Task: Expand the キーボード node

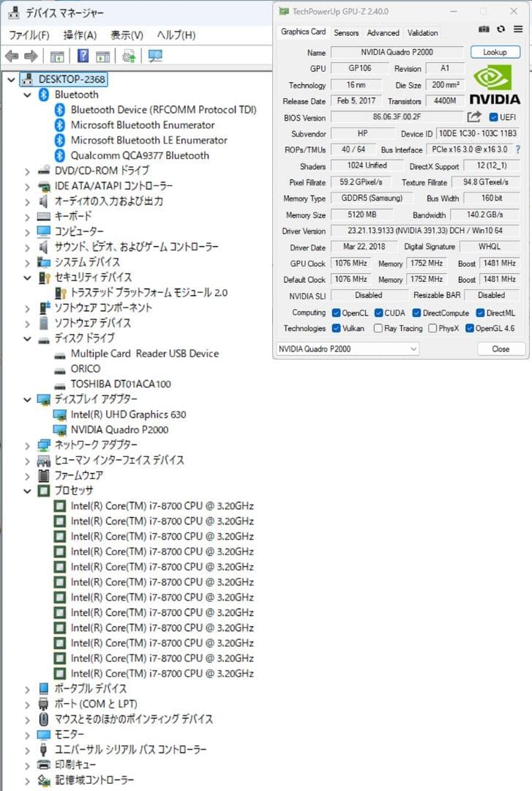Action: tap(27, 218)
